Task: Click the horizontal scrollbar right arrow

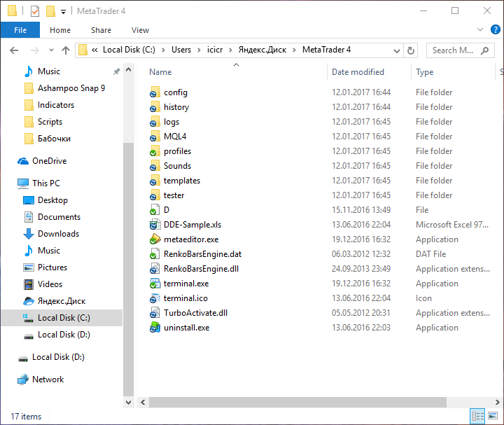Action: point(497,402)
